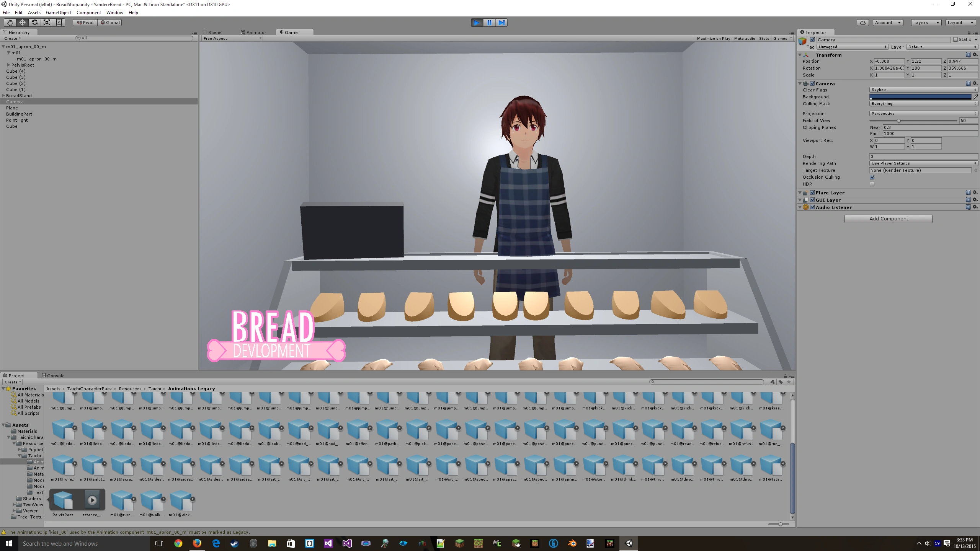Open the cloud services icon

(x=862, y=23)
